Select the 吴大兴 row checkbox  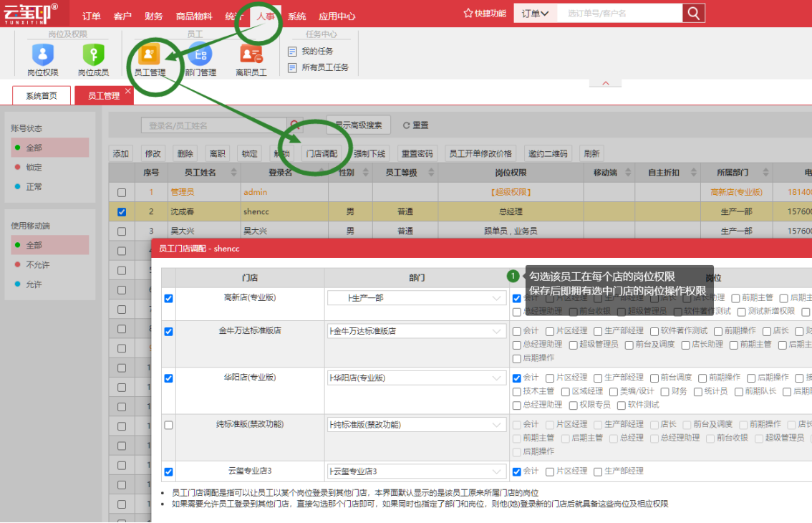[x=122, y=231]
